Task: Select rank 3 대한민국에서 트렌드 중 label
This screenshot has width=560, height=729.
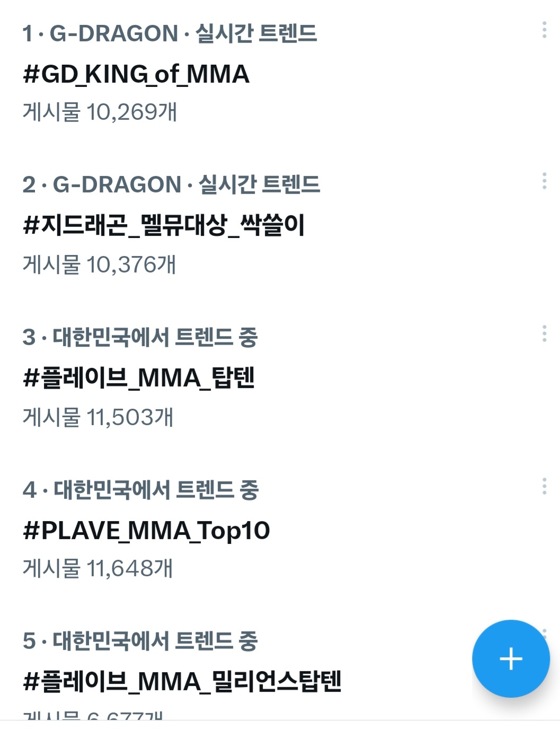Action: pyautogui.click(x=140, y=337)
